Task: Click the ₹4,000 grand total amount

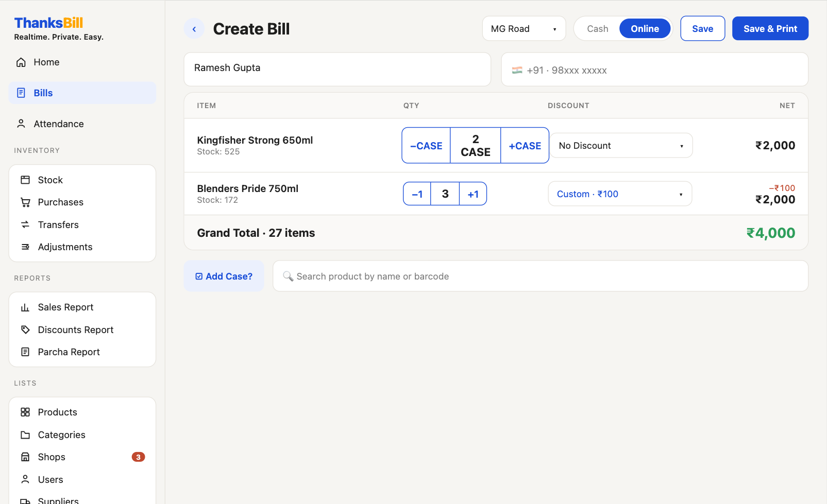Action: [x=771, y=233]
